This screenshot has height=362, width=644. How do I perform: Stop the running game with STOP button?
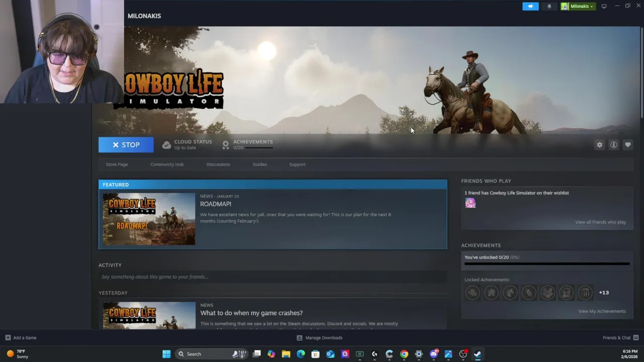click(x=126, y=145)
